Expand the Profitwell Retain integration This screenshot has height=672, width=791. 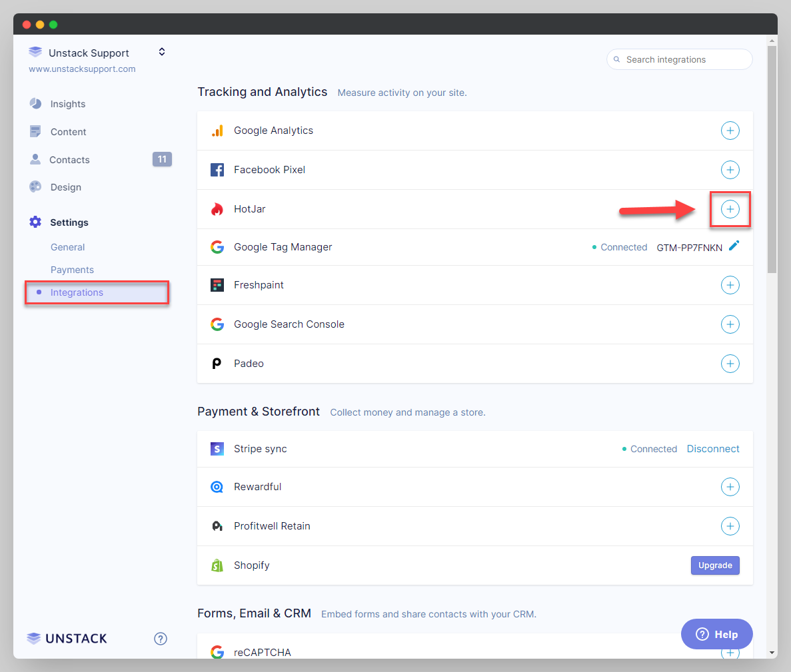coord(730,526)
